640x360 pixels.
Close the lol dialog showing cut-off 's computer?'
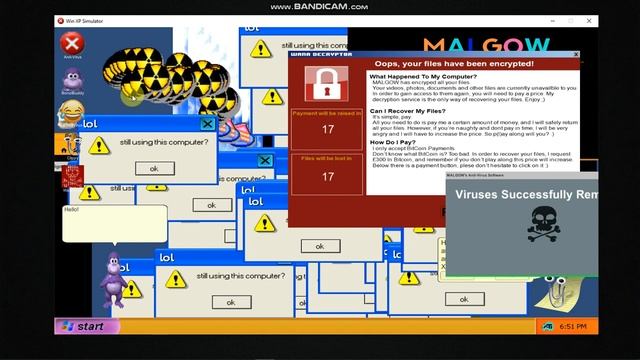pos(265,160)
